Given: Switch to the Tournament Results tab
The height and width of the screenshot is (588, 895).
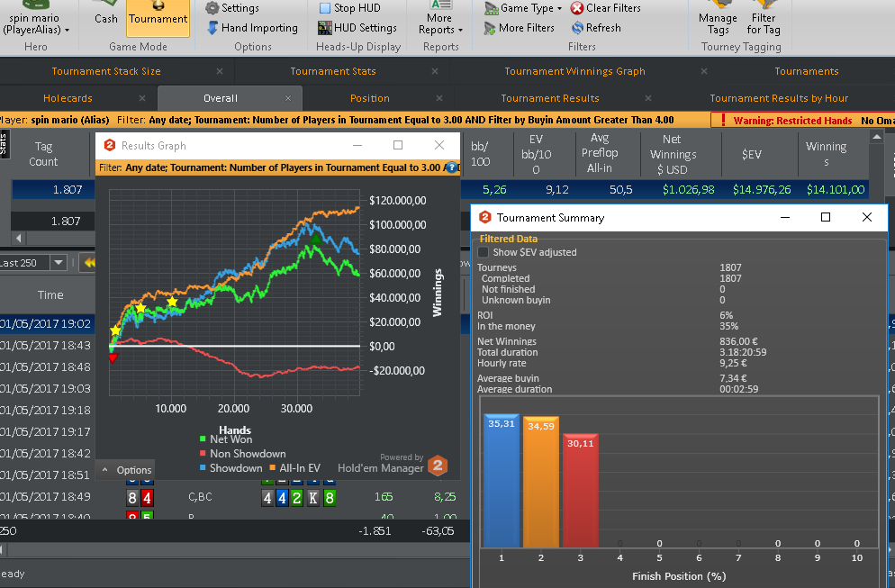Looking at the screenshot, I should pyautogui.click(x=550, y=98).
